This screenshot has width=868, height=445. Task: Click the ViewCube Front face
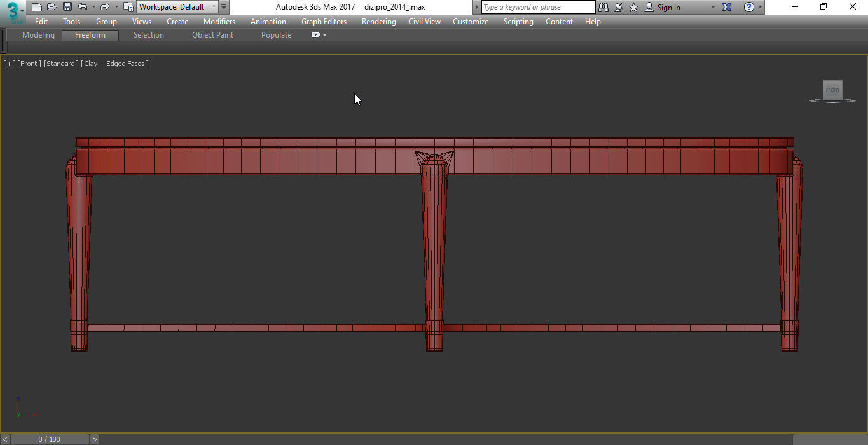pos(832,90)
